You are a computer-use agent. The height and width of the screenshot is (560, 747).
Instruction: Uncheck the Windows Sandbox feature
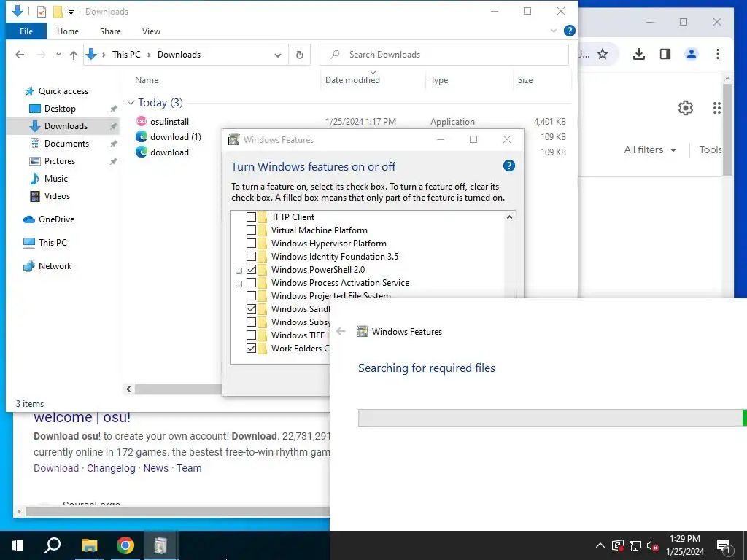tap(251, 309)
